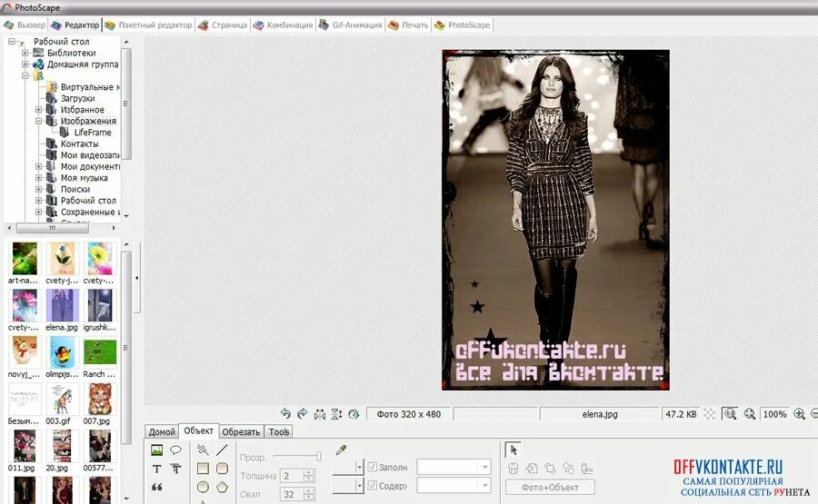The image size is (818, 504).
Task: Select the rectangle shape tool
Action: point(203,469)
